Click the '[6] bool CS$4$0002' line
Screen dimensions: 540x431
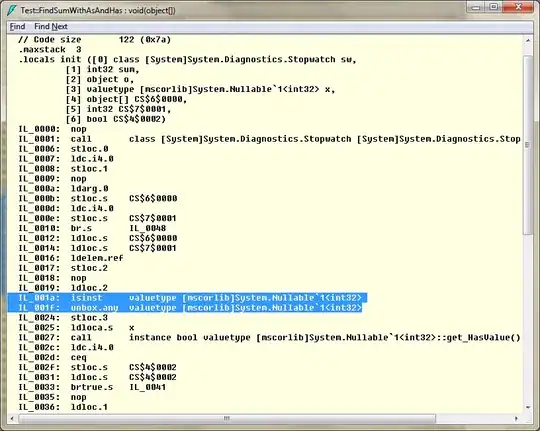pos(115,119)
